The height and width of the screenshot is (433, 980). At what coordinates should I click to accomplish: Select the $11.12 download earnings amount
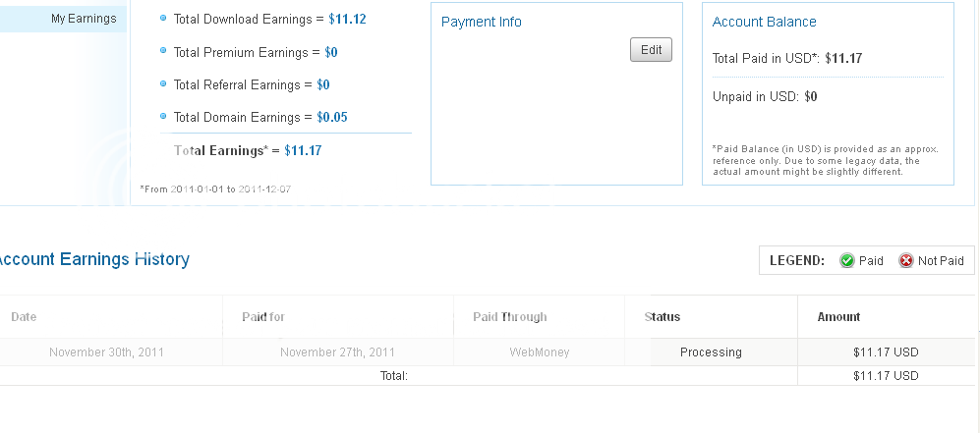click(x=347, y=20)
